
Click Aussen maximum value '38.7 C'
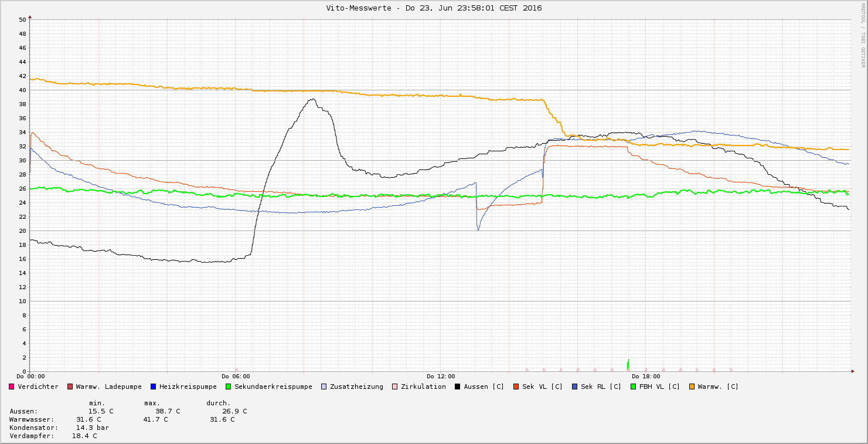tap(168, 411)
